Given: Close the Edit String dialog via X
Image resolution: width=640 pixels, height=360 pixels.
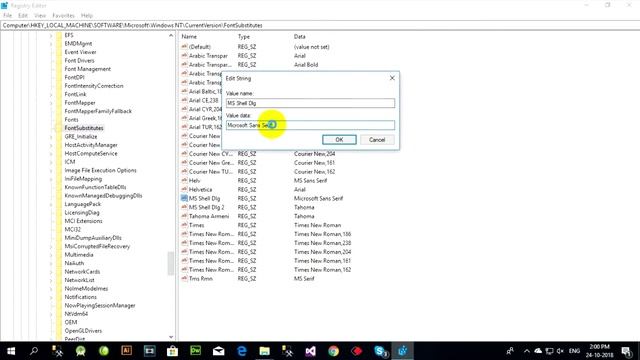Looking at the screenshot, I should click(392, 78).
